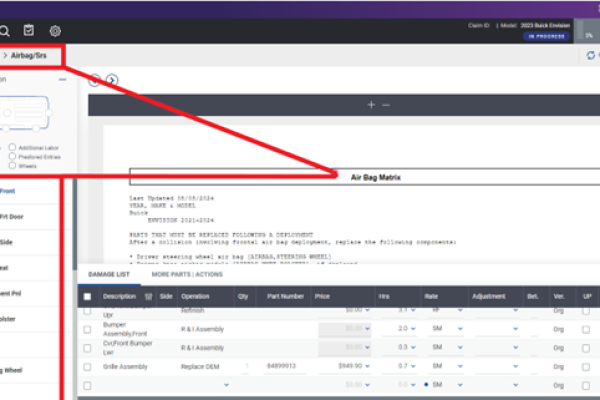Check the Grille Assembly row checkbox

(x=88, y=367)
